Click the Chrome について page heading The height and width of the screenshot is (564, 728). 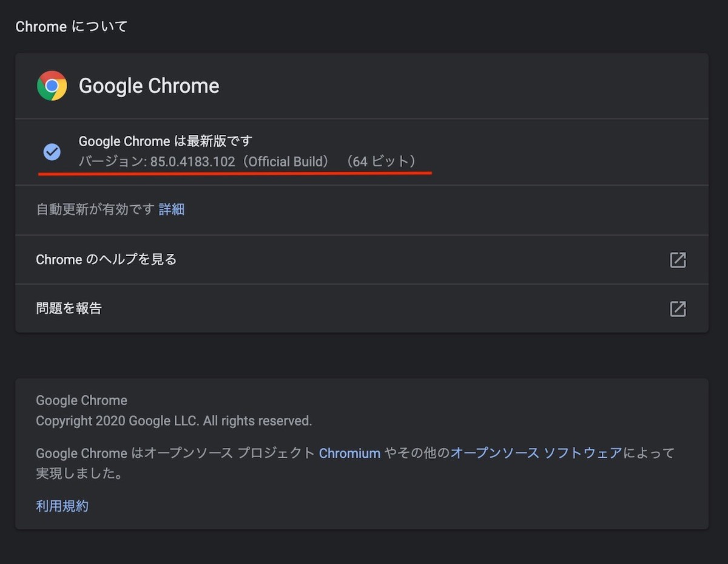tap(72, 27)
